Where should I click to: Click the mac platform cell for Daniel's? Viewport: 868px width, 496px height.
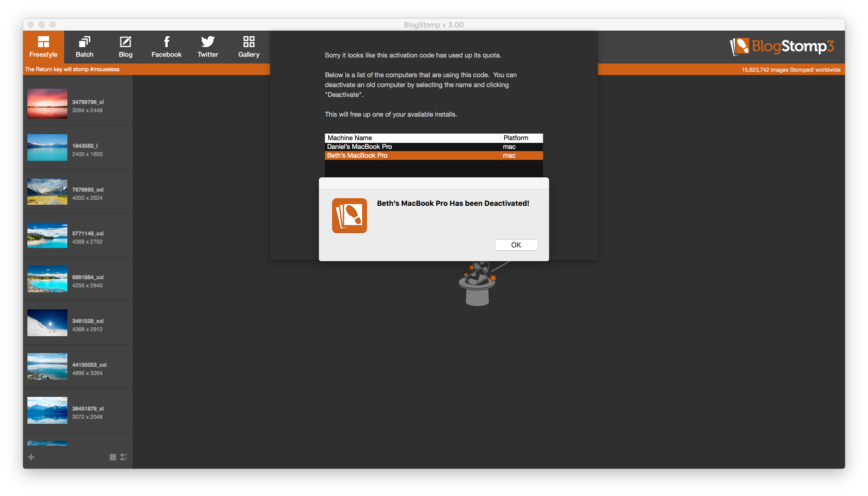click(510, 147)
